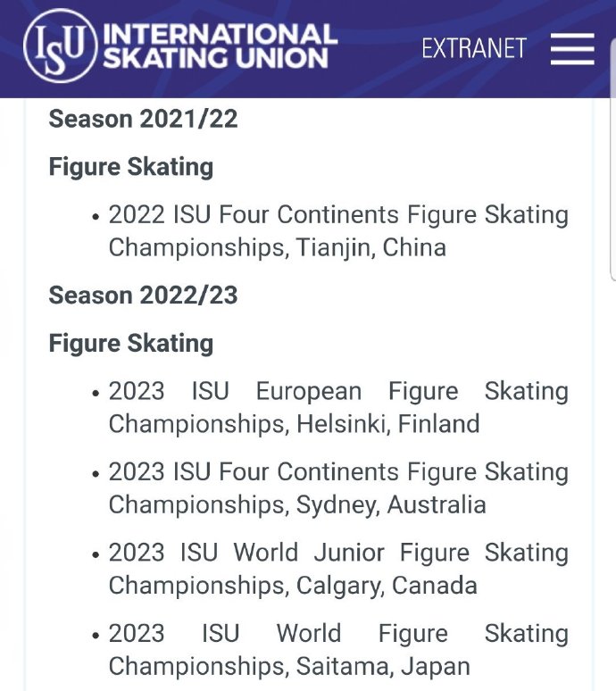Screen dimensions: 616x691
Task: Open the EXTRANET link
Action: coord(473,48)
